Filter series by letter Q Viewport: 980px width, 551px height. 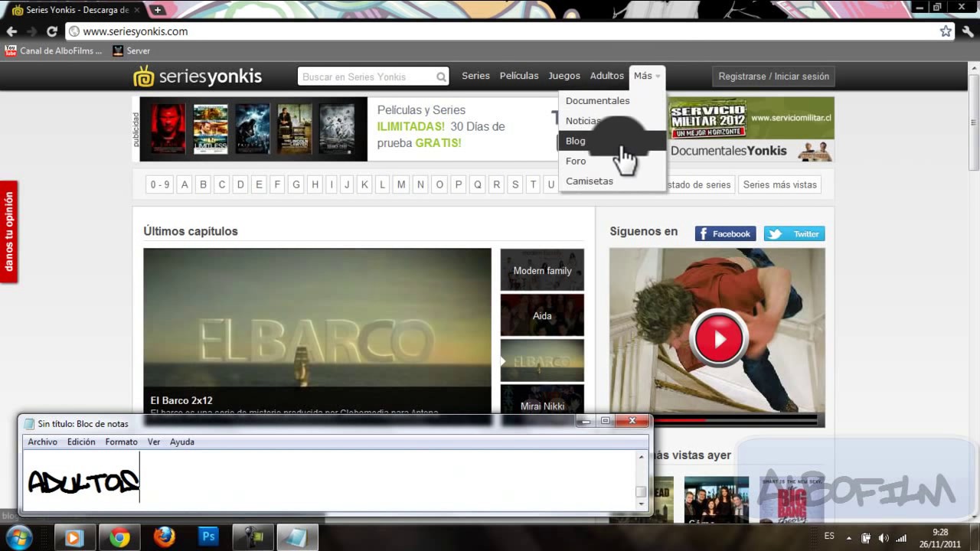[478, 184]
